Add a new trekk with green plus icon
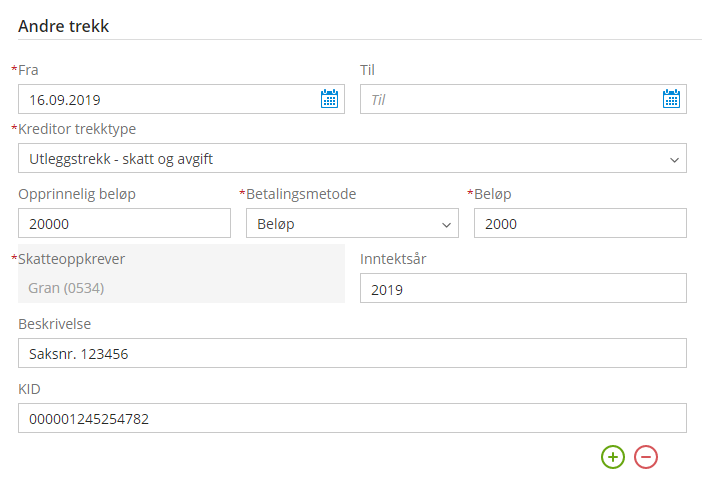This screenshot has height=489, width=704. coord(613,457)
